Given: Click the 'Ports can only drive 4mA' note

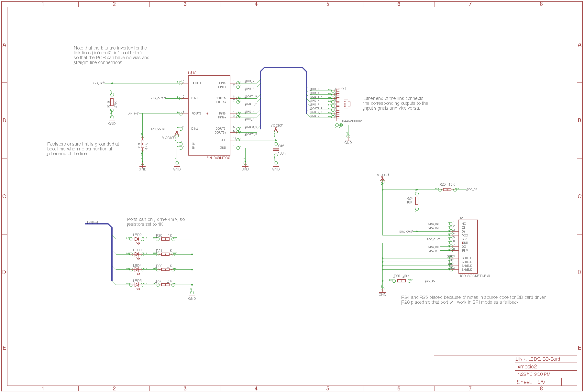Looking at the screenshot, I should [156, 222].
